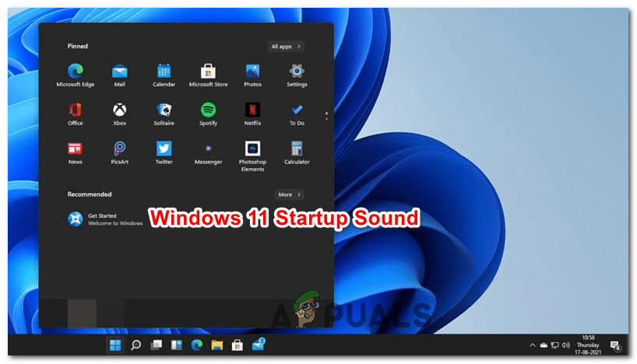Image resolution: width=637 pixels, height=364 pixels.
Task: Expand hidden system tray icons
Action: pyautogui.click(x=532, y=345)
